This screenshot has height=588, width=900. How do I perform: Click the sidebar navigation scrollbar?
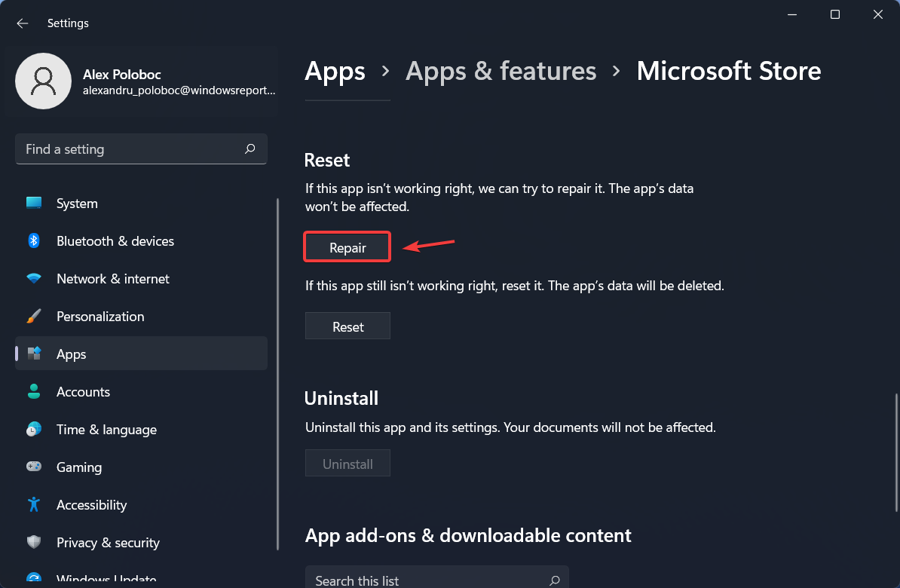tap(278, 375)
